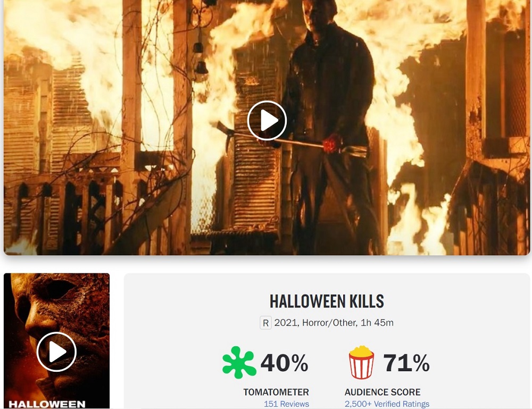Click the green splat Tomatometer icon
This screenshot has height=409, width=532.
point(239,362)
